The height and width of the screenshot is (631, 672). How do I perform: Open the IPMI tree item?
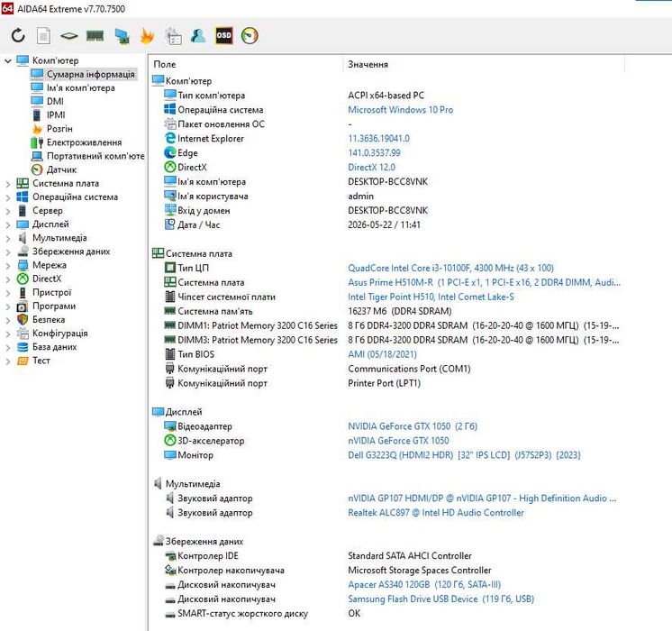pos(56,115)
